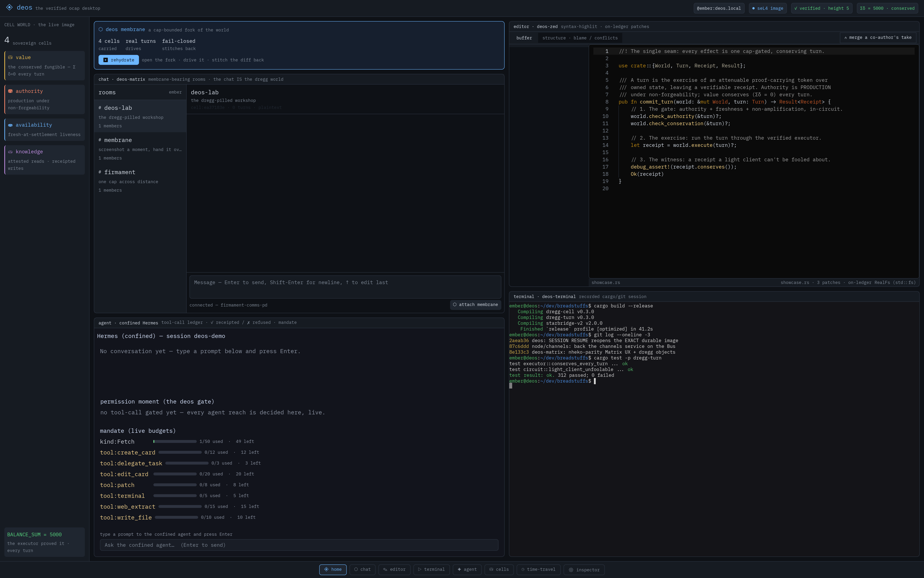
Task: Open the terminal view in the dock
Action: pyautogui.click(x=431, y=569)
